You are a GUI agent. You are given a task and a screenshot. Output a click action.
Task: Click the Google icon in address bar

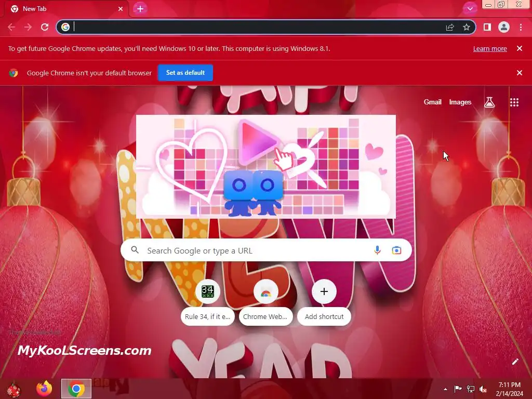[x=65, y=27]
